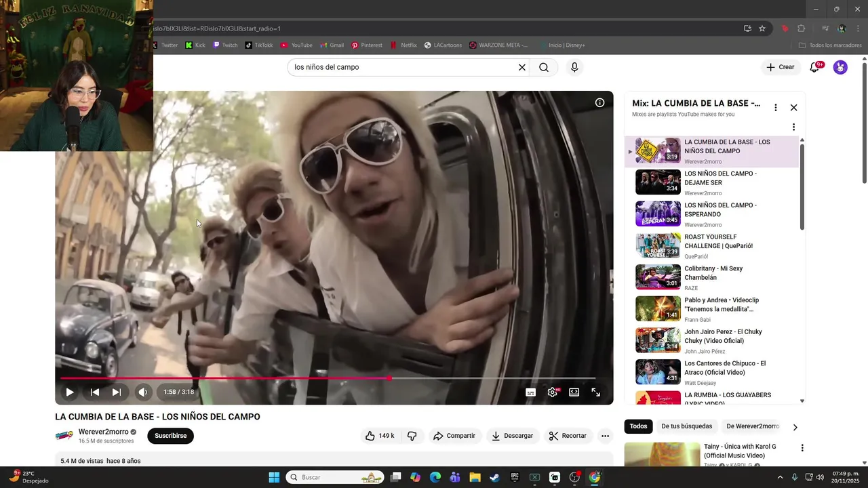The width and height of the screenshot is (868, 488).
Task: Collapse the mix playlist panel
Action: tap(793, 107)
